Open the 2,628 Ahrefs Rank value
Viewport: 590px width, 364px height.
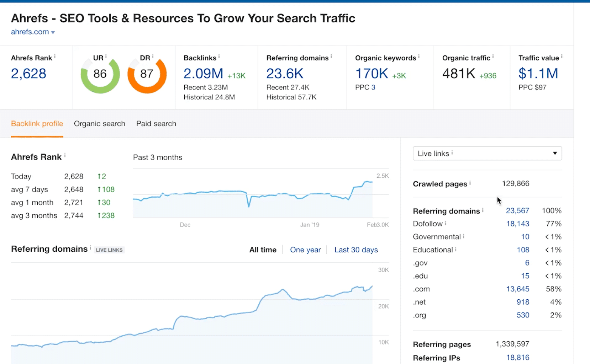[28, 74]
